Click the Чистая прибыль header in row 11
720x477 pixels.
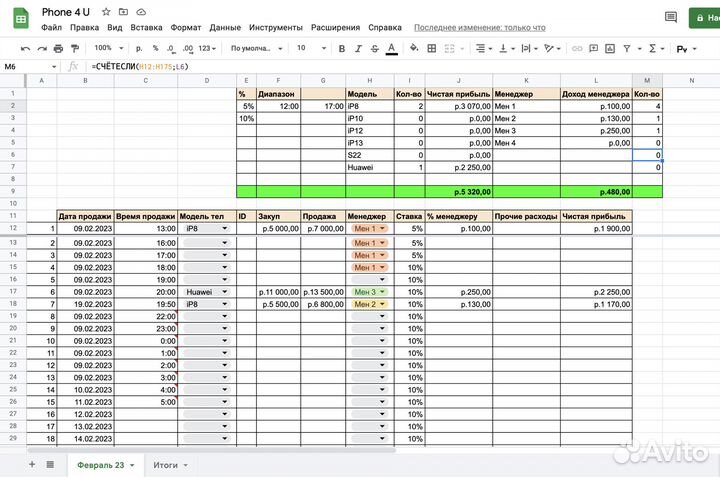596,216
